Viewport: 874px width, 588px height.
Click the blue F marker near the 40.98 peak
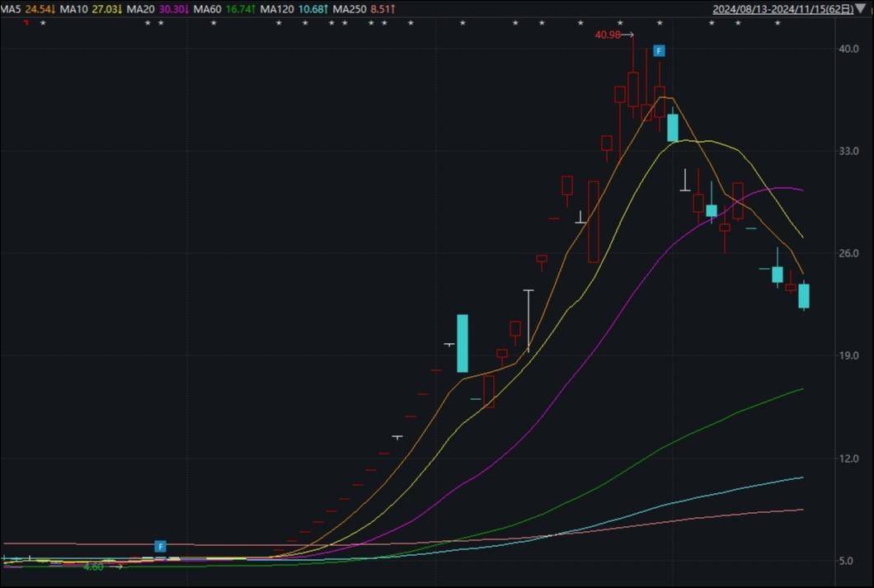click(x=659, y=51)
